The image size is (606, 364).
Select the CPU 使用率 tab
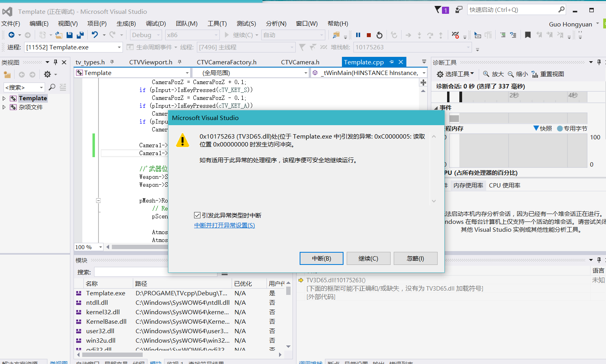[504, 186]
